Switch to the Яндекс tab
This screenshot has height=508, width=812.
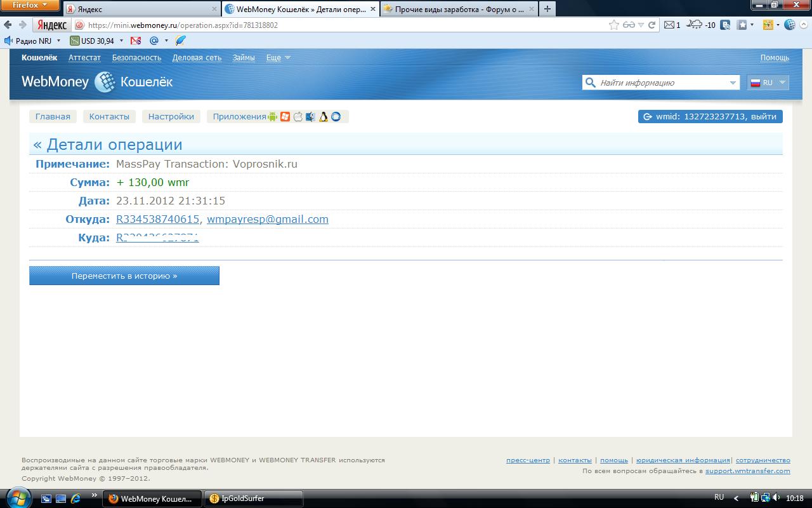click(141, 9)
